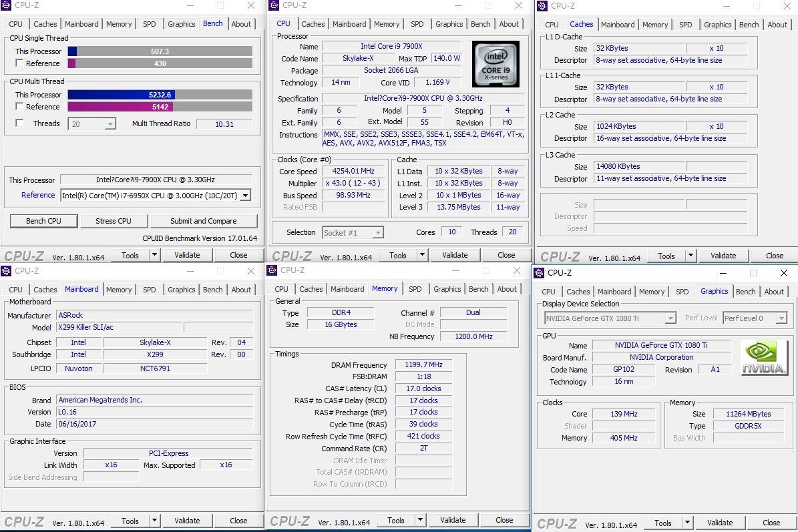Click the mainboard Model field X299 Killer SLI/ac

point(119,327)
